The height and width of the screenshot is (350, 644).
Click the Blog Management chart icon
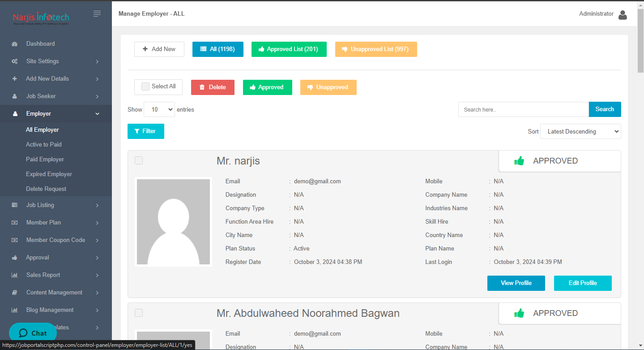pyautogui.click(x=14, y=310)
